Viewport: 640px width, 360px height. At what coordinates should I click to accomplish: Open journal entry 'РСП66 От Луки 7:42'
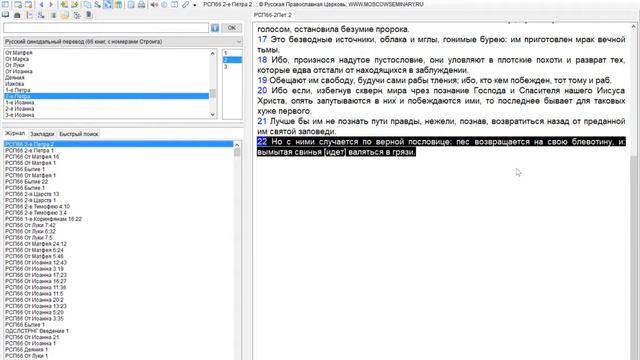30,225
